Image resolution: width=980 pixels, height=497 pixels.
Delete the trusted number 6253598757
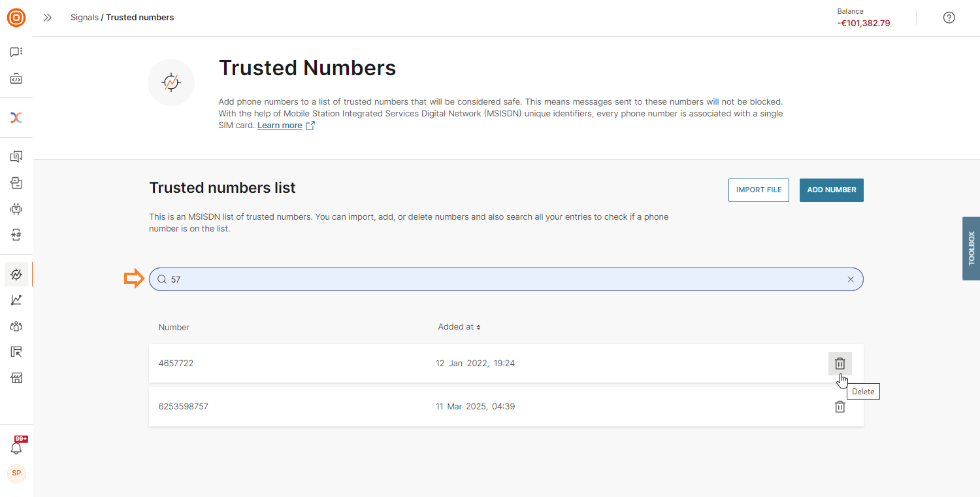point(840,407)
